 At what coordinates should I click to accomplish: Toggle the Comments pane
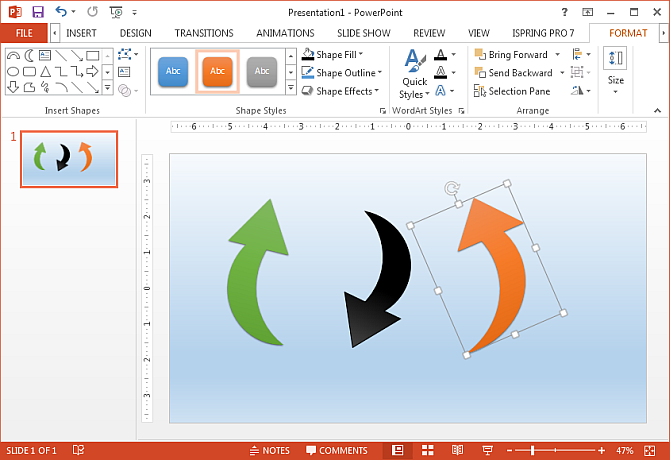(x=337, y=451)
